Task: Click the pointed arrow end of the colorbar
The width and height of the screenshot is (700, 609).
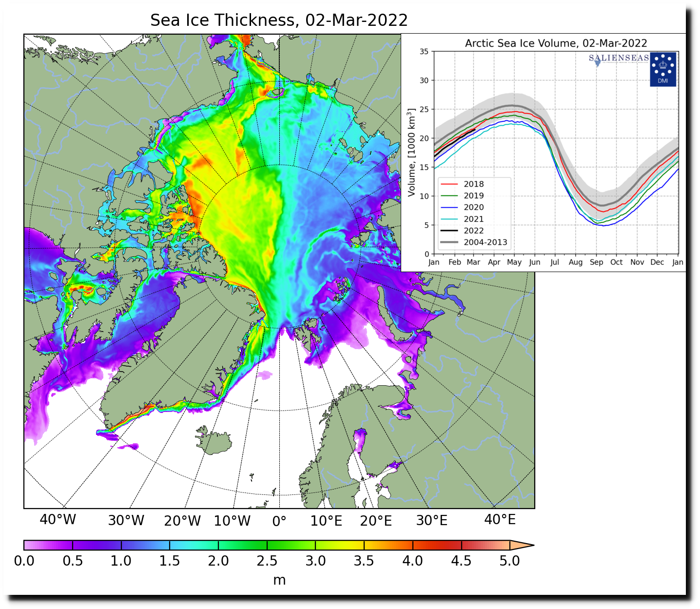Action: click(x=522, y=545)
